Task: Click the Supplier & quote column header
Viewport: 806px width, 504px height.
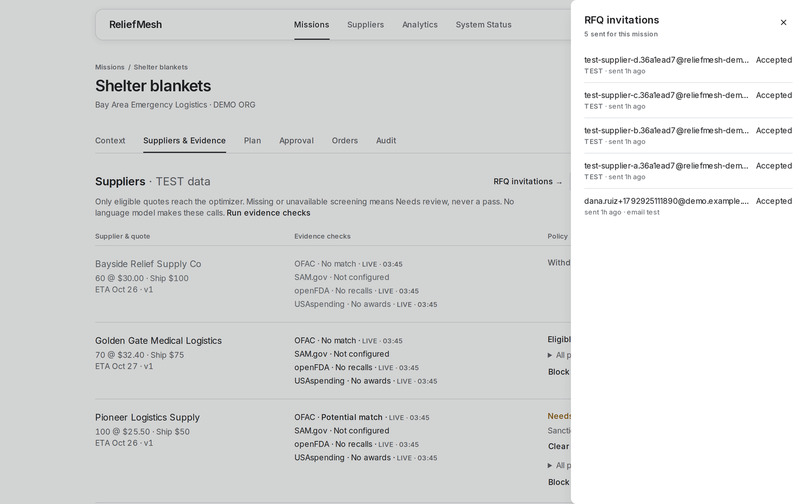Action: [x=123, y=236]
